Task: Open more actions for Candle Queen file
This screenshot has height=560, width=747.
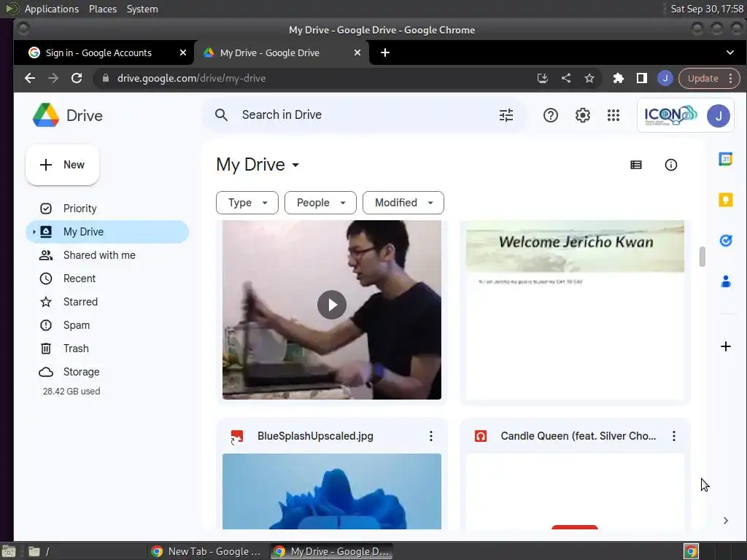Action: [673, 436]
